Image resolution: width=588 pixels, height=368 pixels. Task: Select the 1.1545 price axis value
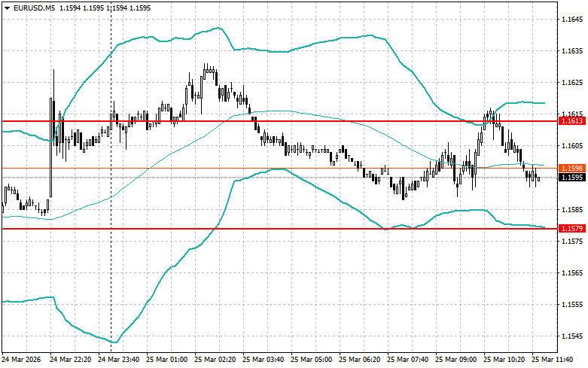[x=572, y=336]
